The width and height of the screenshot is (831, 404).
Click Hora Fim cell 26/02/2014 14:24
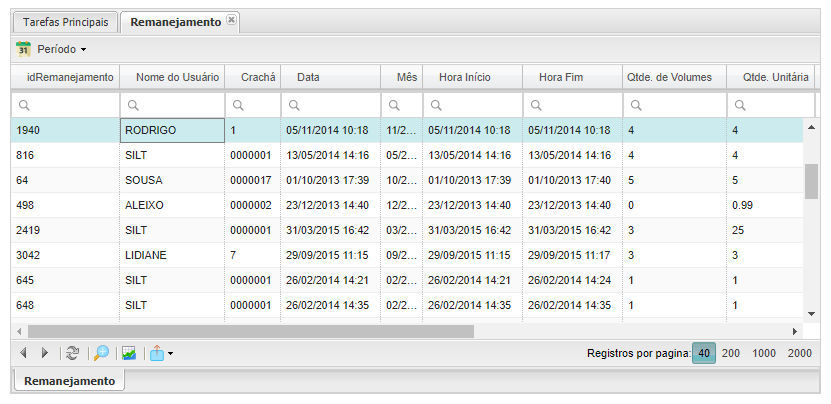(x=572, y=280)
